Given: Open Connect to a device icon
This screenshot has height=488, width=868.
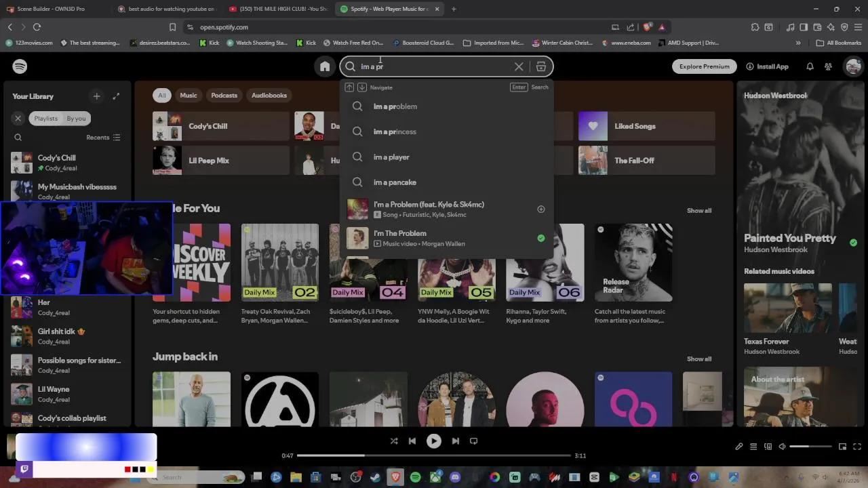Looking at the screenshot, I should point(768,447).
